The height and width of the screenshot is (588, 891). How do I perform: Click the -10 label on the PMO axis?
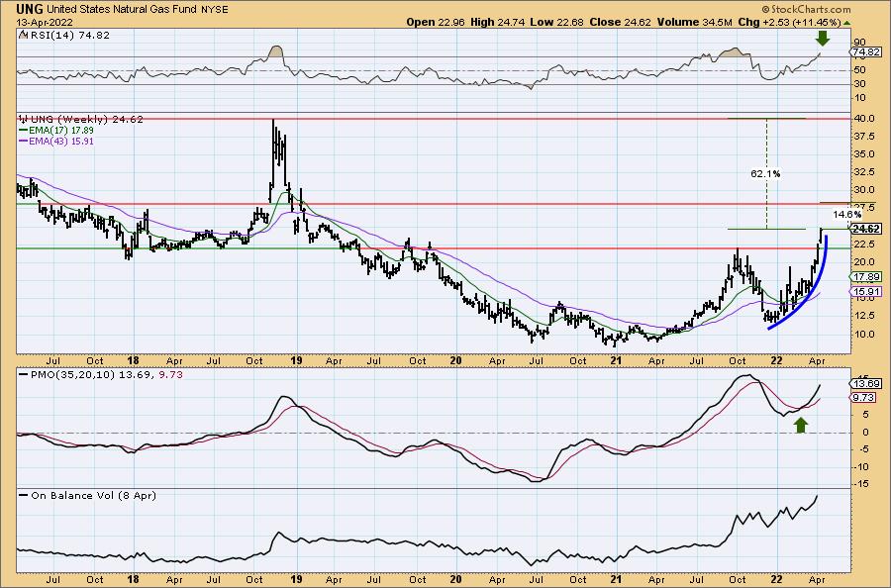pos(861,467)
